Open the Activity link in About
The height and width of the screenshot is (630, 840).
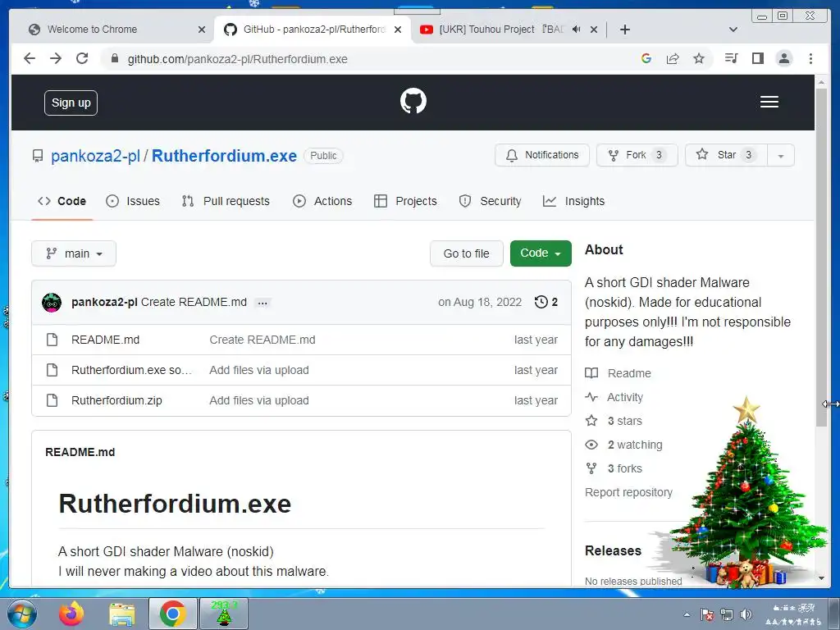614,397
